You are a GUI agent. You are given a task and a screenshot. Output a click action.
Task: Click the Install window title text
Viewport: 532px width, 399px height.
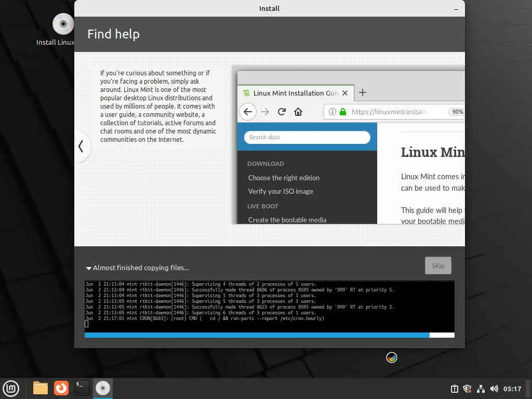270,8
